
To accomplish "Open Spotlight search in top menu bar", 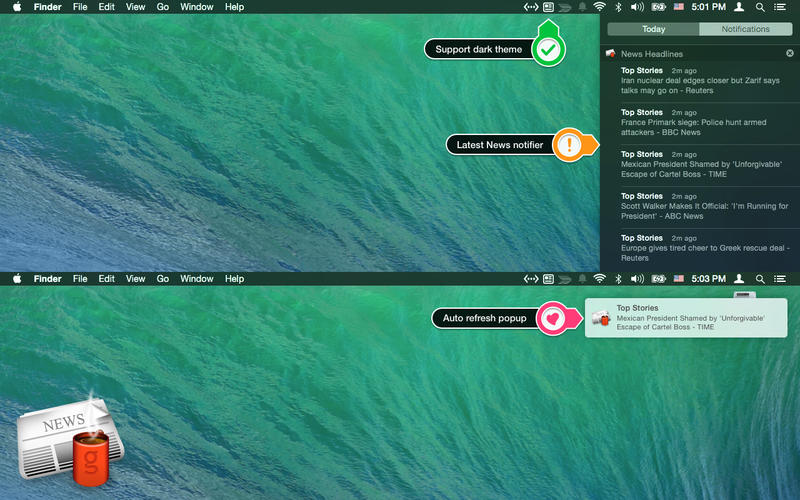I will tap(760, 7).
